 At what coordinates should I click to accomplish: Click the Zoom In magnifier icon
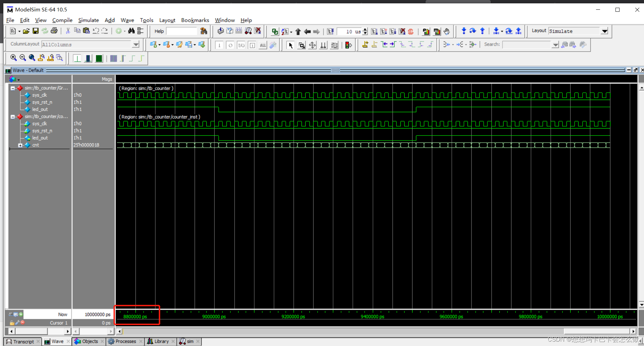[13, 58]
